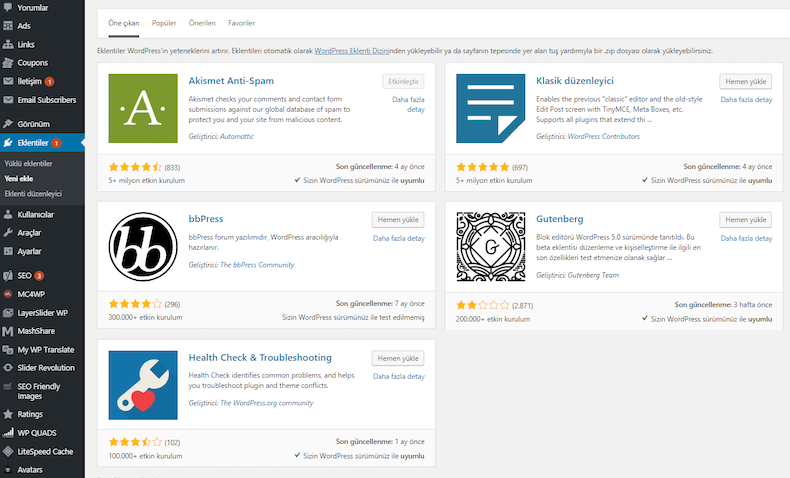
Task: Click the Links sidebar icon
Action: pos(8,44)
